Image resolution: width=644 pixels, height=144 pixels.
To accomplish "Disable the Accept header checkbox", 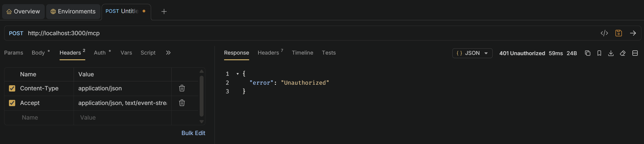I will [12, 103].
